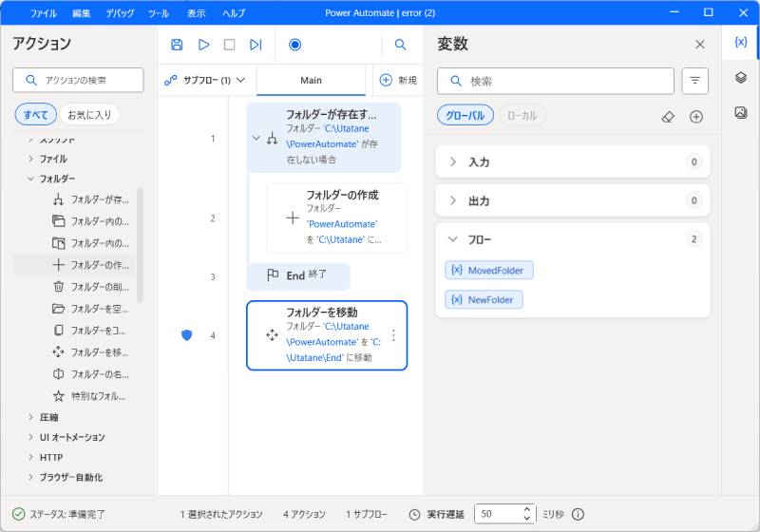The height and width of the screenshot is (532, 760).
Task: Expand the 出力 variables section
Action: [453, 200]
